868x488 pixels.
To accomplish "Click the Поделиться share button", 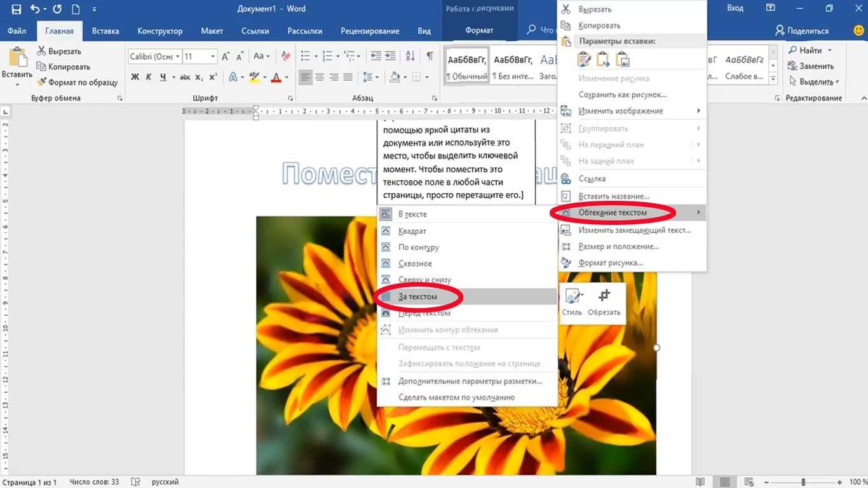I will click(802, 30).
